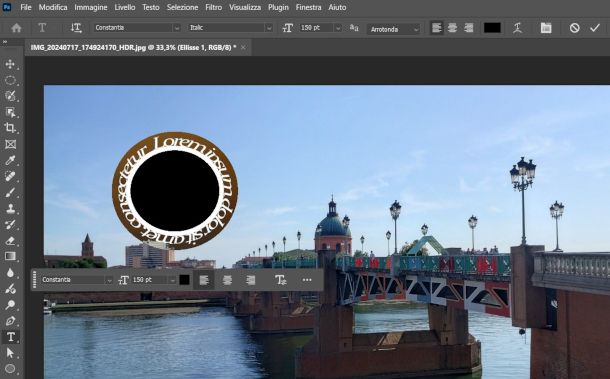
Task: Click the anti-aliasing aa icon
Action: [x=354, y=28]
